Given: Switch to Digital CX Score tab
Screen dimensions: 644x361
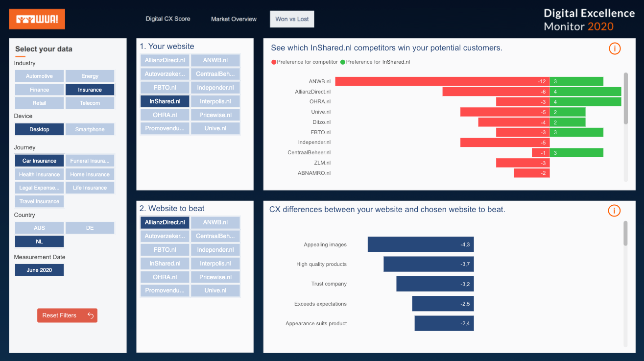Looking at the screenshot, I should click(168, 19).
